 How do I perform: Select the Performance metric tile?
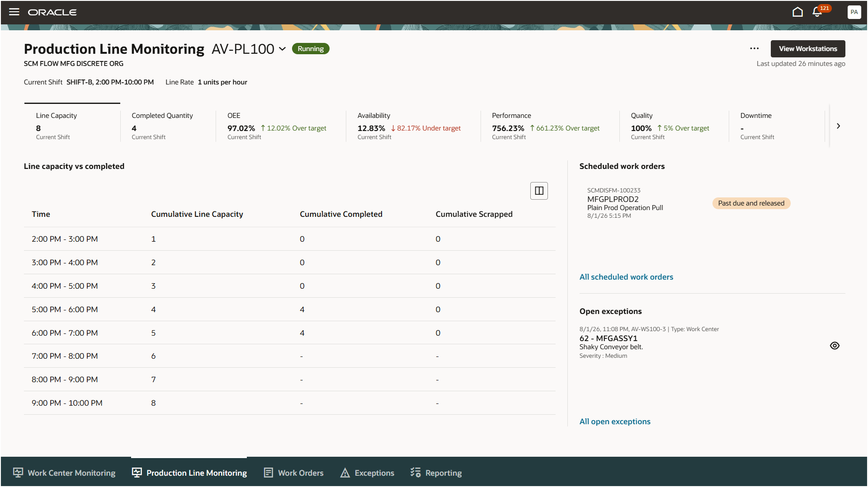[x=550, y=126]
